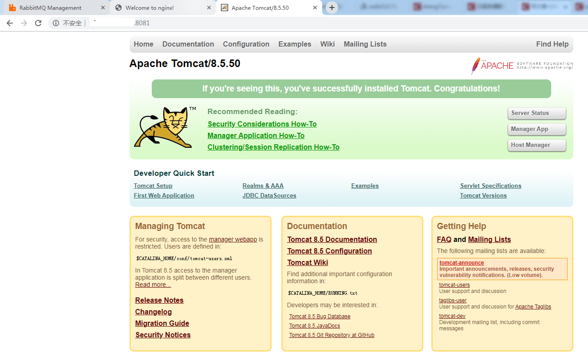Open the JDBC DataSources link
Screen dimensions: 588x364
pos(269,196)
